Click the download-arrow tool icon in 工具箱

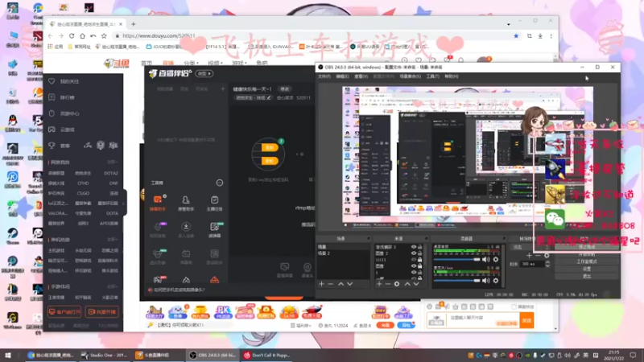click(186, 227)
